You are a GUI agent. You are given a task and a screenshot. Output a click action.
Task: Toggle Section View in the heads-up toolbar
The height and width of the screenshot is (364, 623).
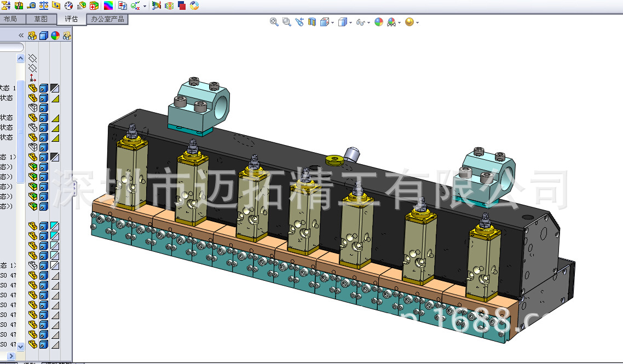tap(312, 22)
